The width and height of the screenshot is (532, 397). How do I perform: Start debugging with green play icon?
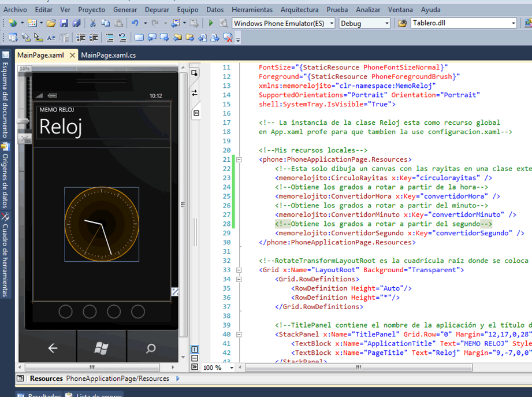pos(211,23)
